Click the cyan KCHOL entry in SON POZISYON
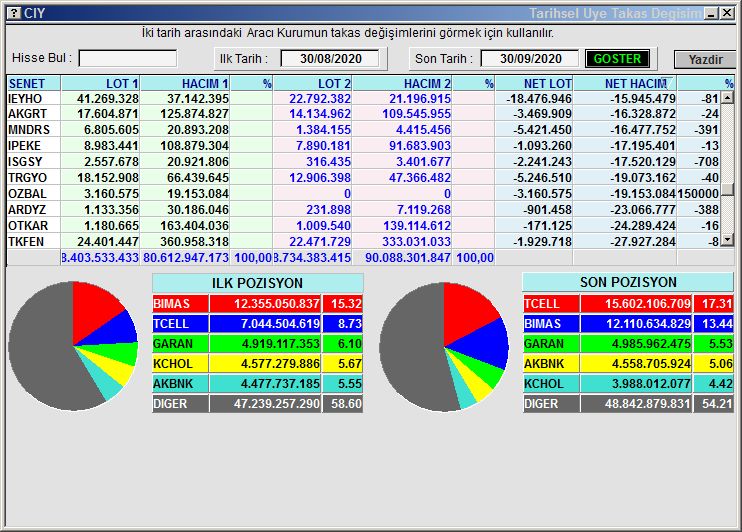This screenshot has width=742, height=532. pyautogui.click(x=628, y=384)
